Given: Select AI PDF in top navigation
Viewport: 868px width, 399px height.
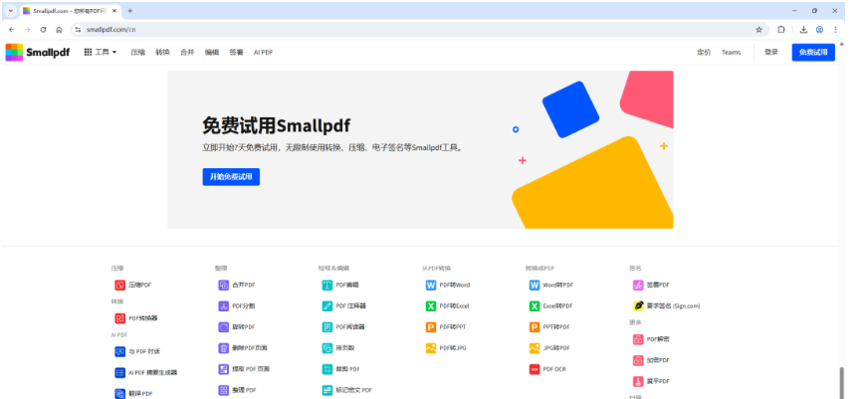Looking at the screenshot, I should (263, 53).
